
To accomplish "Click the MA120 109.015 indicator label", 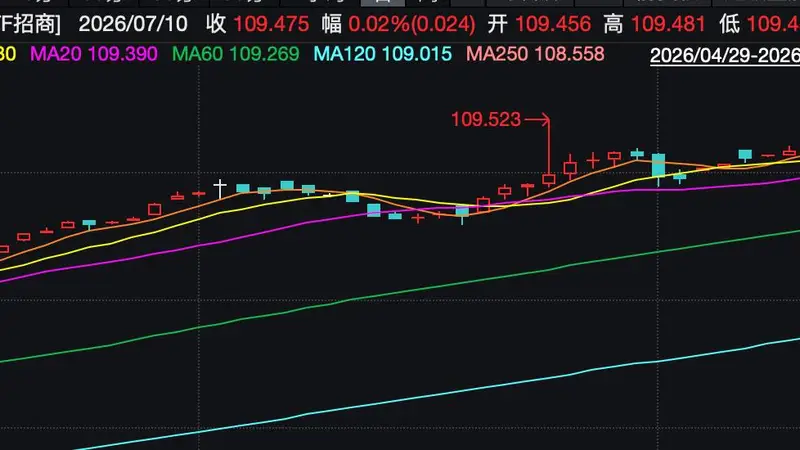I will pos(383,54).
